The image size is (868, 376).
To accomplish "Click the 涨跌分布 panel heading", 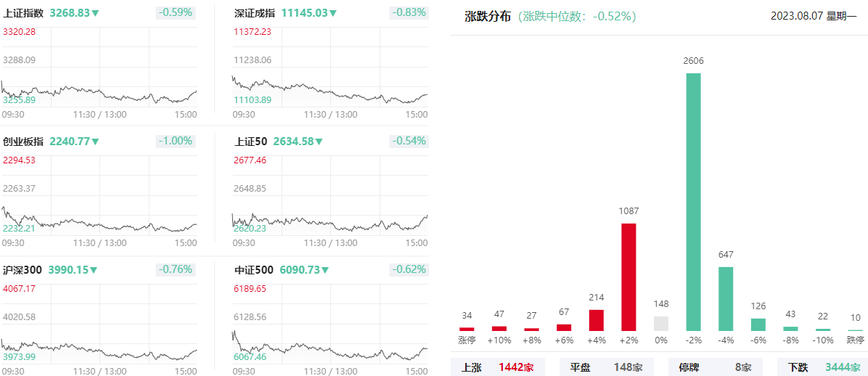I will [x=488, y=17].
